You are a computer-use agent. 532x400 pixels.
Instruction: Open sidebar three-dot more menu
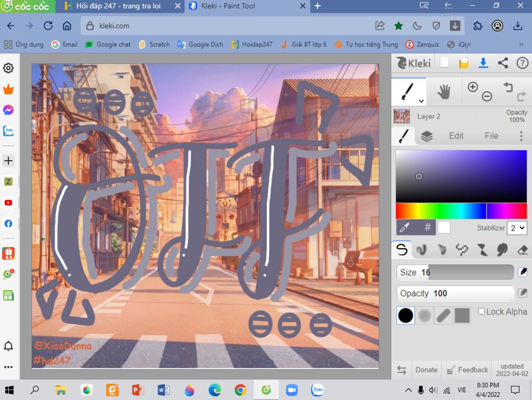pyautogui.click(x=8, y=367)
